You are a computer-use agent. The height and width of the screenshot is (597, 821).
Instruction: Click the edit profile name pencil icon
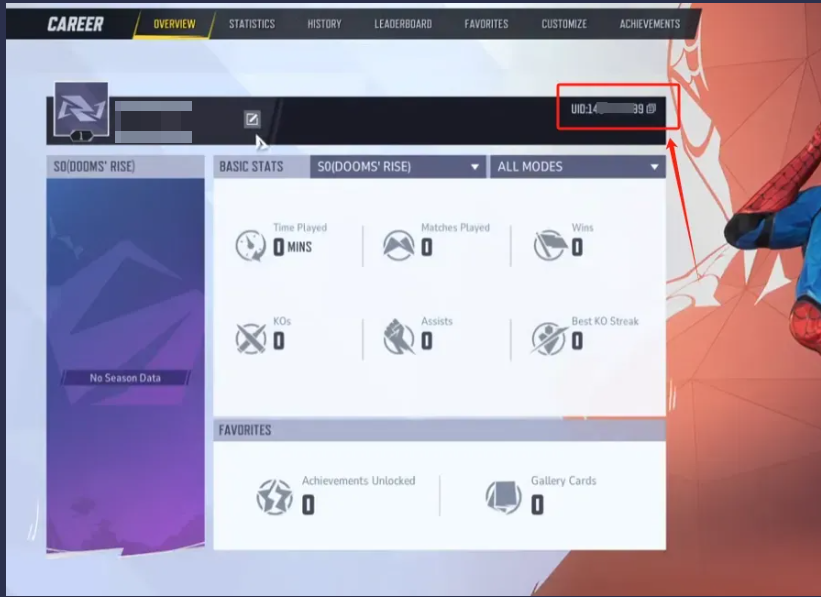(x=252, y=120)
